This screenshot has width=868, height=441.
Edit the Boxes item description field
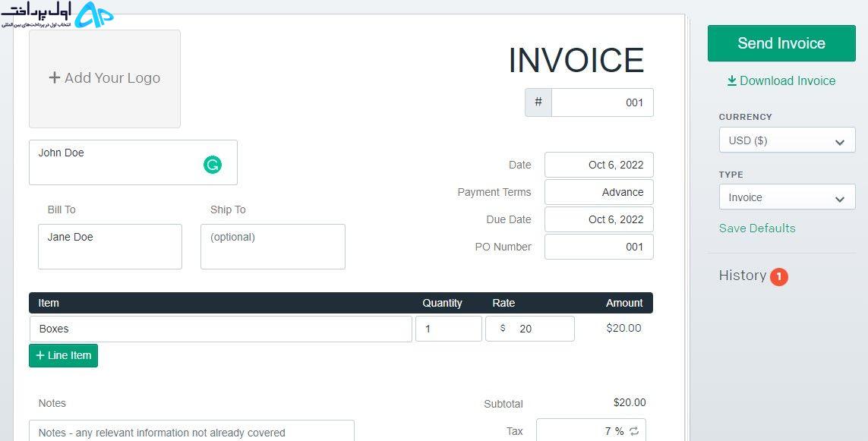(221, 329)
